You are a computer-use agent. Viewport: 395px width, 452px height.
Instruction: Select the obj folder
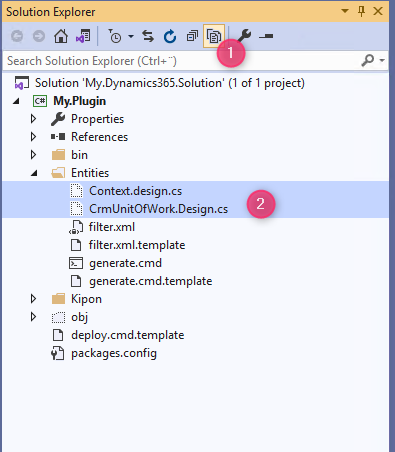pos(79,317)
